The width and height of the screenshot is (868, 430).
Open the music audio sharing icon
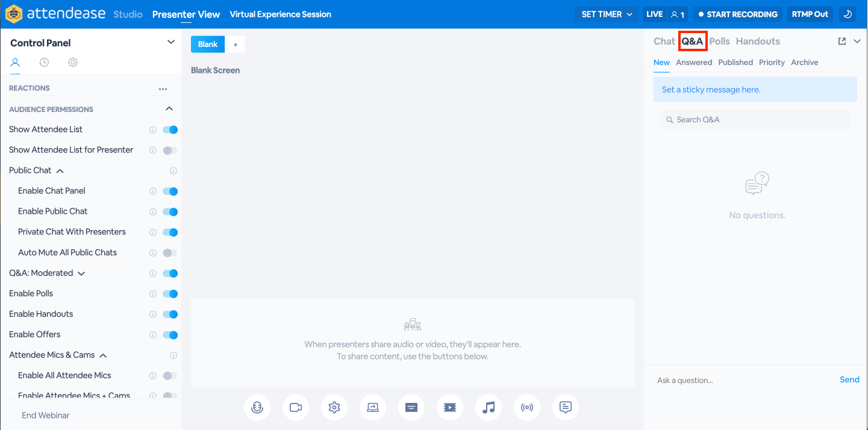click(489, 407)
